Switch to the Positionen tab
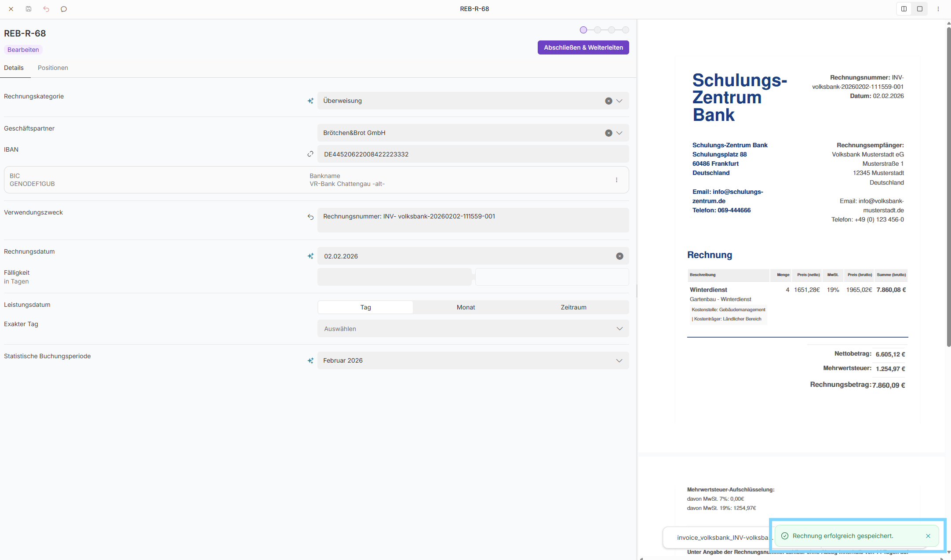Viewport: 951px width, 560px height. click(x=53, y=68)
